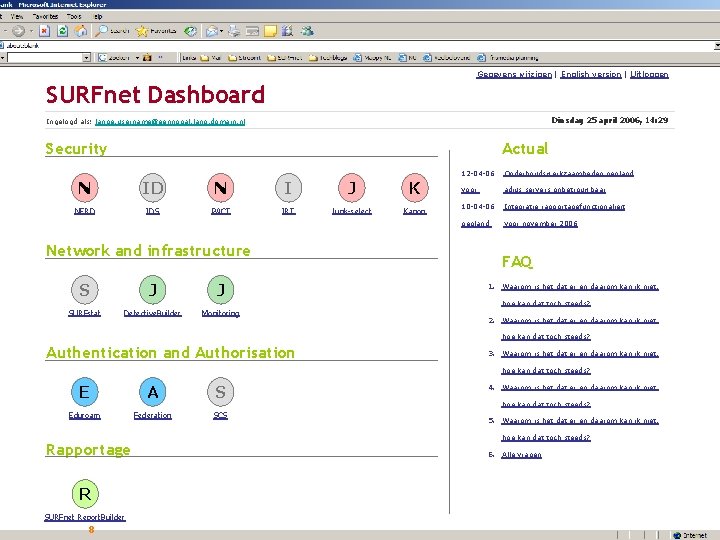Refresh the page in Internet Explorer
Viewport: 720px width, 540px height.
[x=62, y=31]
